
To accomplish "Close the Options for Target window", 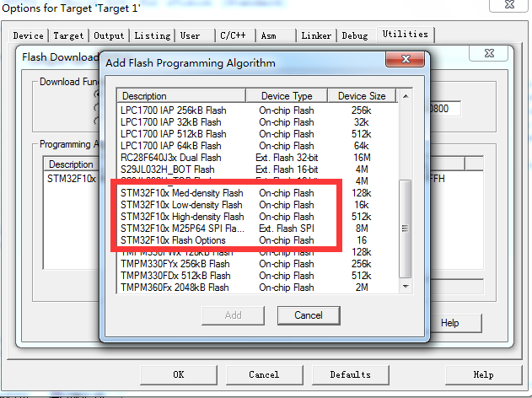I will click(509, 5).
